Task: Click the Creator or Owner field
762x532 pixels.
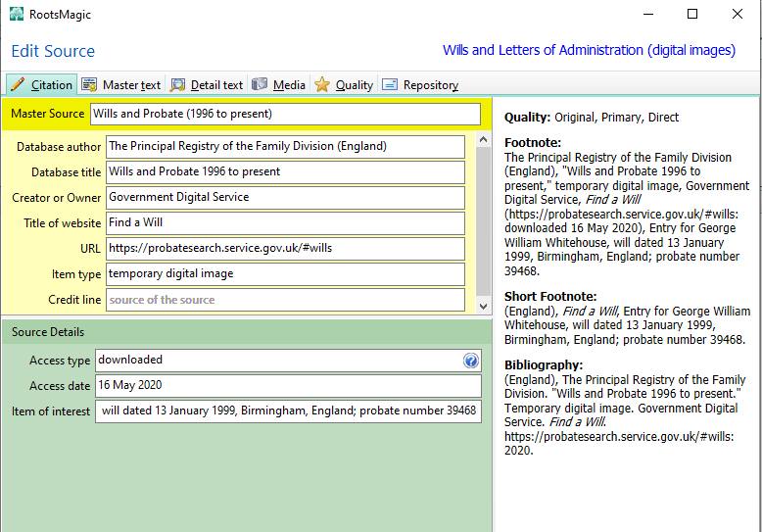Action: click(x=285, y=198)
